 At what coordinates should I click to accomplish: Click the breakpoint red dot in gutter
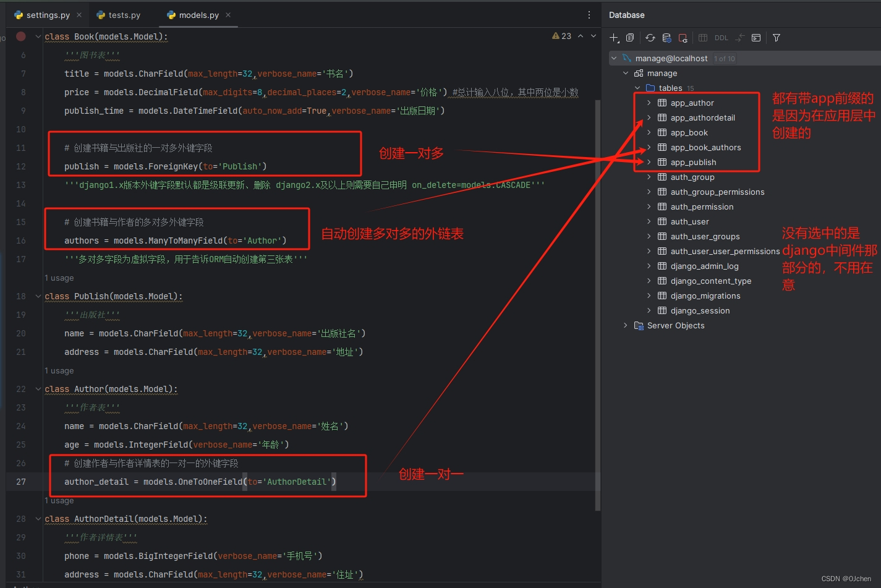pyautogui.click(x=21, y=36)
